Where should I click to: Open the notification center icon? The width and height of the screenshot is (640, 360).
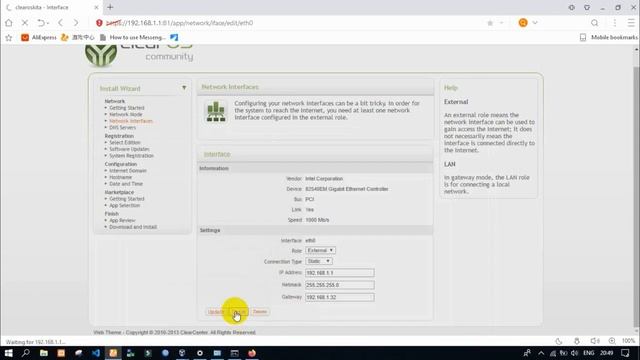[x=626, y=353]
